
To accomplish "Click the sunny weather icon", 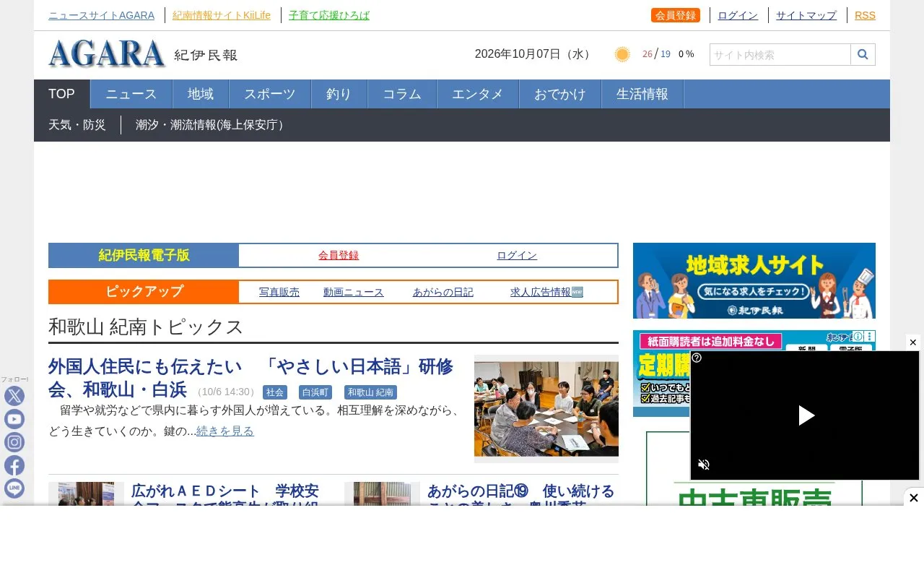I will pyautogui.click(x=622, y=54).
